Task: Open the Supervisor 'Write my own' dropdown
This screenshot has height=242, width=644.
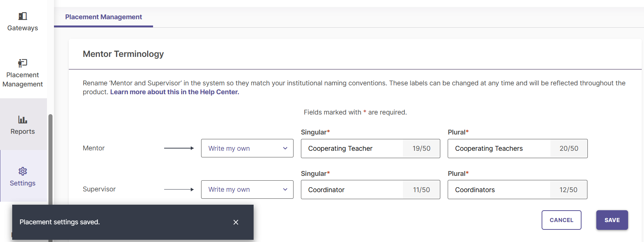Action: coord(247,190)
